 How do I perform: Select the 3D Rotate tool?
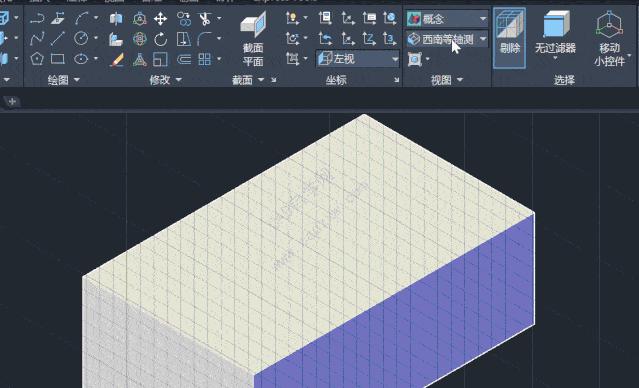[140, 39]
